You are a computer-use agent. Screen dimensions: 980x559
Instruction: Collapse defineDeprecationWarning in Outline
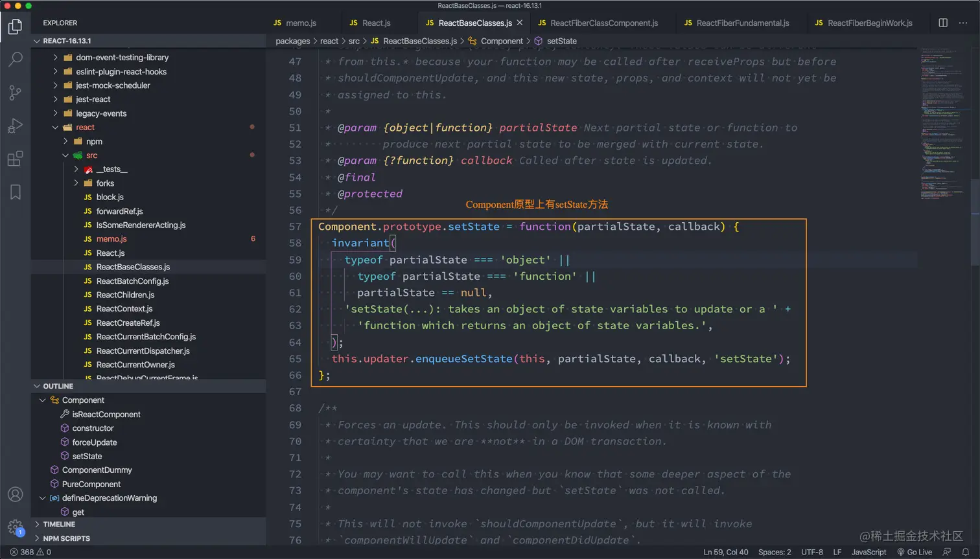click(x=43, y=498)
